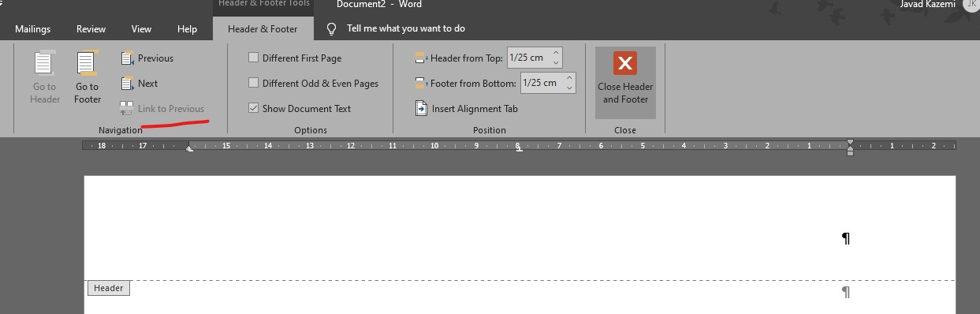This screenshot has height=314, width=980.
Task: Click the Navigation group label
Action: click(x=121, y=130)
